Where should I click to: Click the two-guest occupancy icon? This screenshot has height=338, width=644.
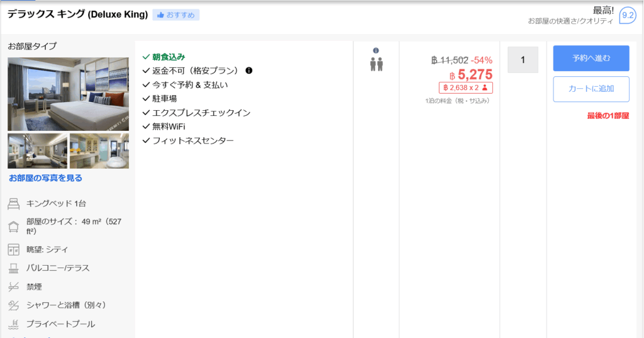[x=376, y=64]
